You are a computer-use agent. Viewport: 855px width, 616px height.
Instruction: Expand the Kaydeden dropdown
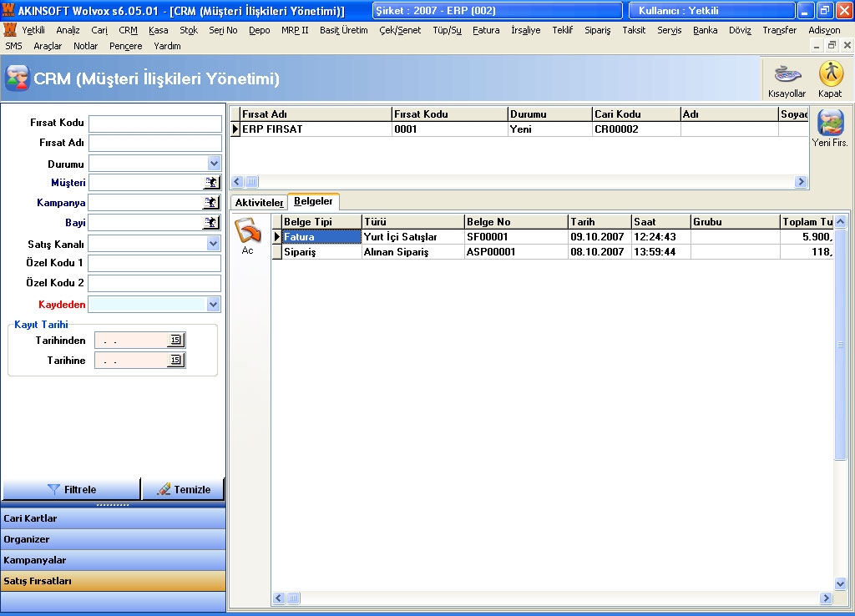214,305
